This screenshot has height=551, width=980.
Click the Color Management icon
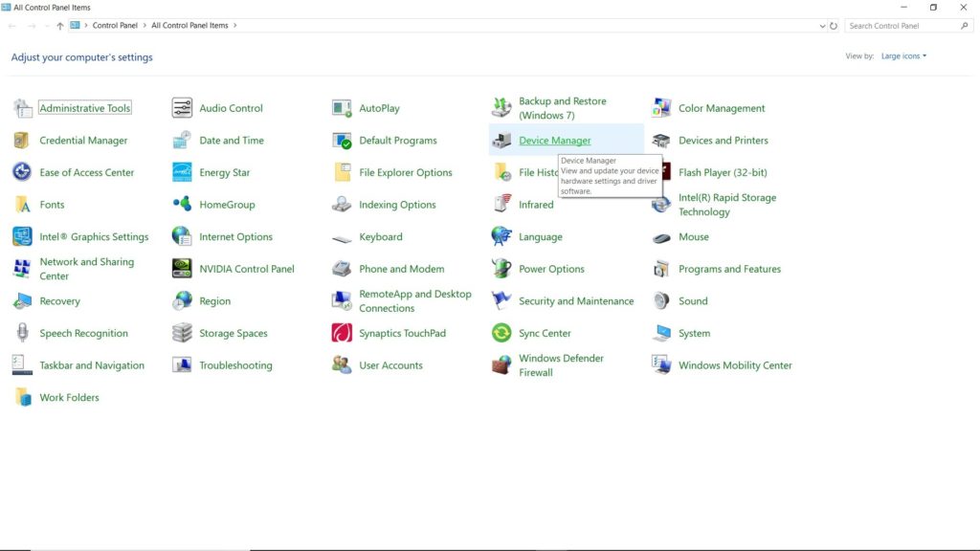[661, 108]
